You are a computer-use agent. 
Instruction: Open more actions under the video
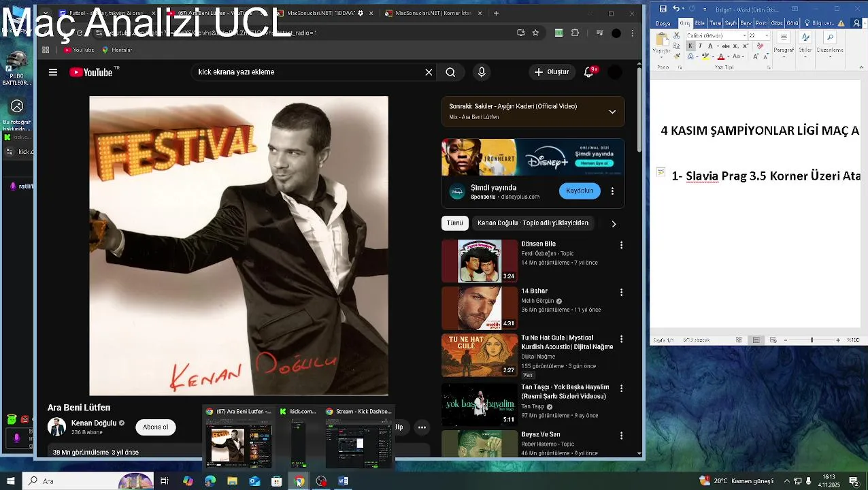coord(422,427)
